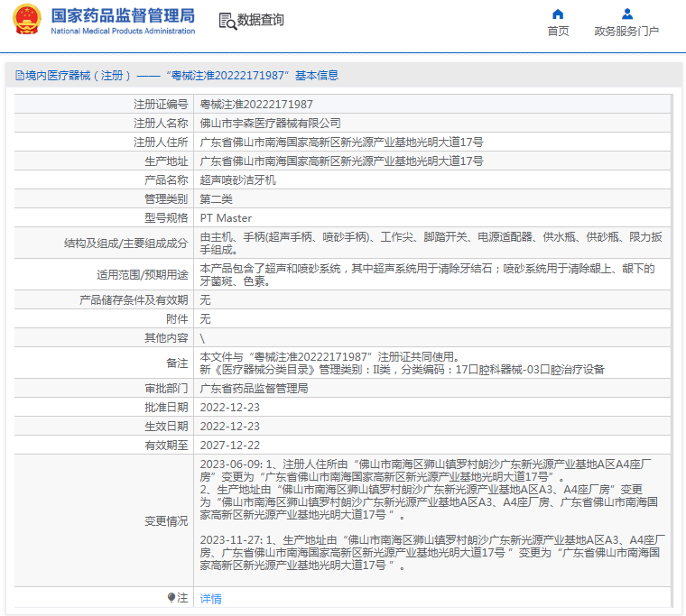Select 佛山市宇森医疗器械有限公司 cell
686x616 pixels.
click(271, 124)
